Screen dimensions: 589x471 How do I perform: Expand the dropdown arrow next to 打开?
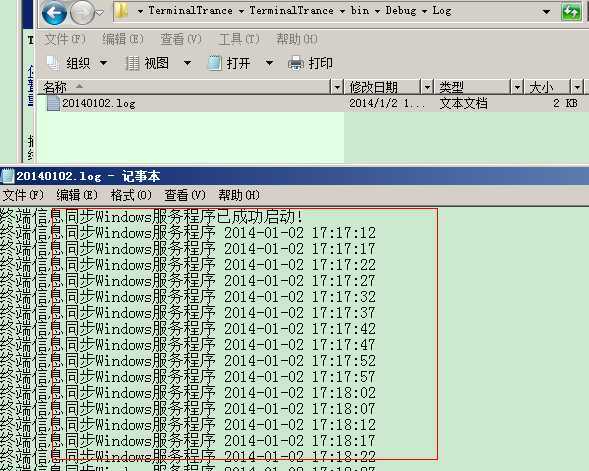pyautogui.click(x=269, y=63)
